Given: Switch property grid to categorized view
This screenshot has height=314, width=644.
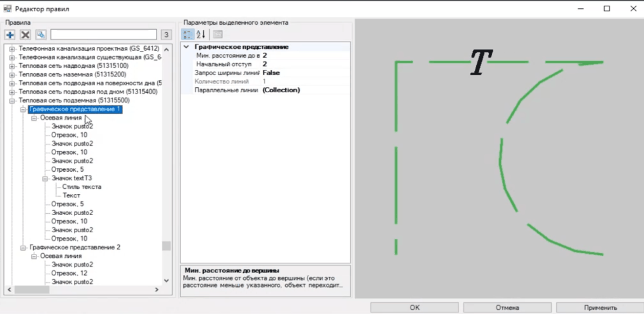Looking at the screenshot, I should tap(187, 34).
